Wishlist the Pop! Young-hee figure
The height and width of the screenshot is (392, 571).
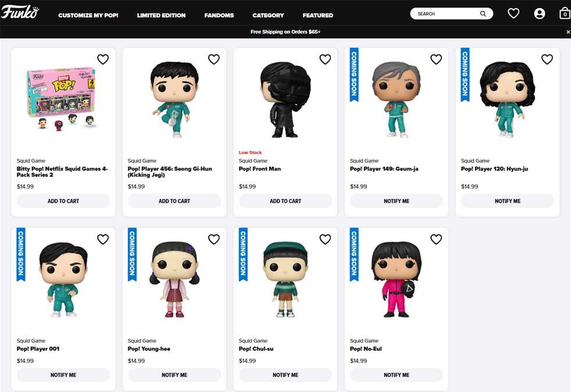point(214,239)
